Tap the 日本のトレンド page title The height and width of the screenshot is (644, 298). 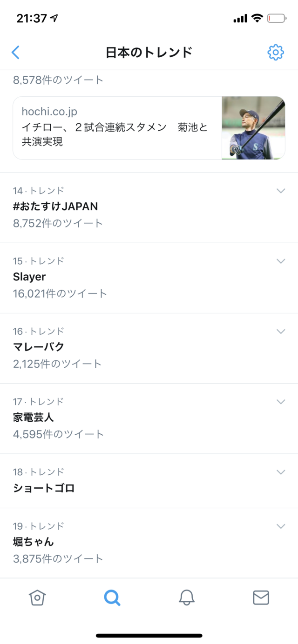coord(149,53)
